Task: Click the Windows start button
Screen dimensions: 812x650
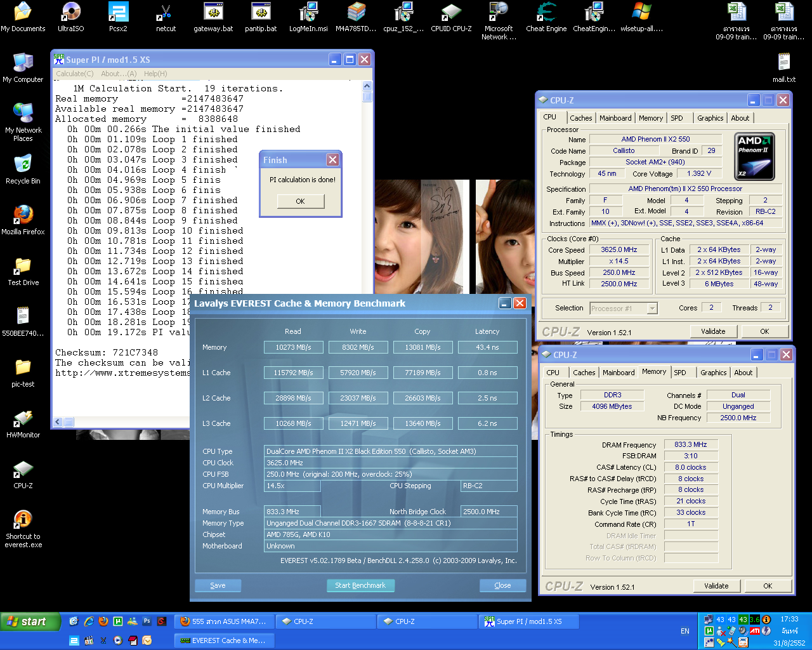Action: [30, 621]
